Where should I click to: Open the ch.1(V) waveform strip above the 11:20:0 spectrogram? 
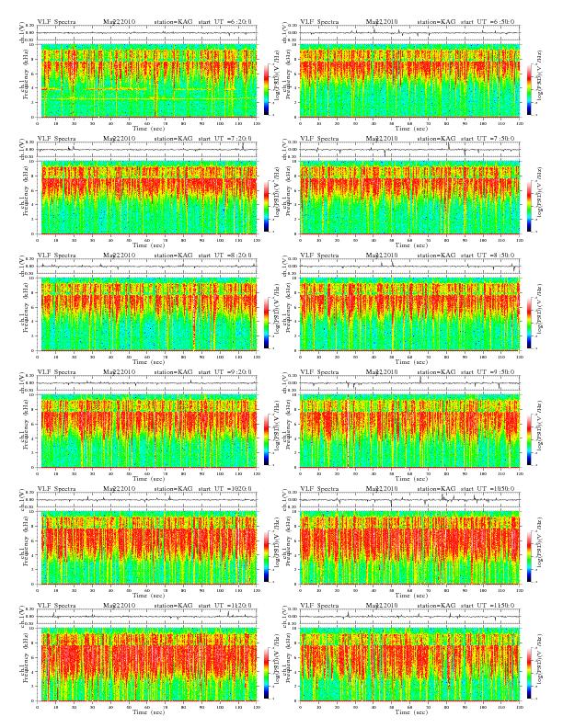tap(147, 617)
